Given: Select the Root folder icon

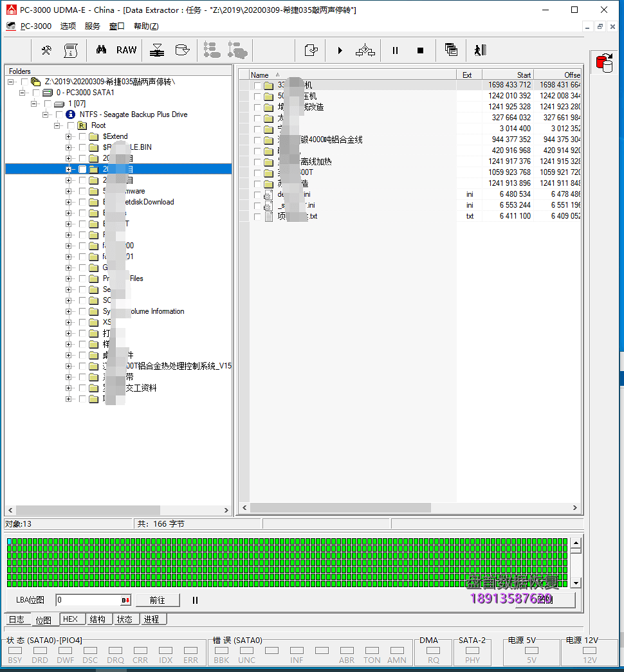Looking at the screenshot, I should [82, 125].
